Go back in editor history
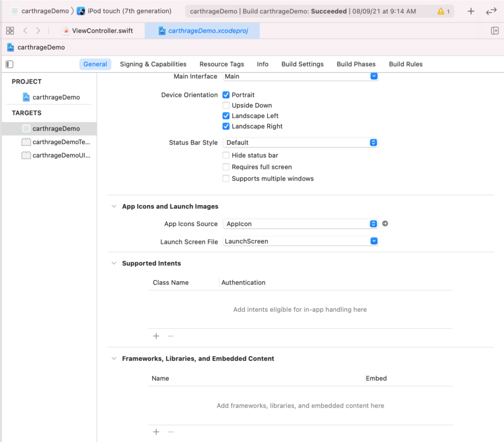This screenshot has width=504, height=442. click(25, 31)
